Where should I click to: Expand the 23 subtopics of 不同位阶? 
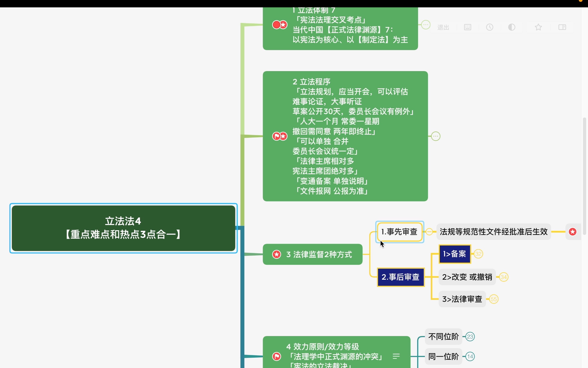point(470,337)
